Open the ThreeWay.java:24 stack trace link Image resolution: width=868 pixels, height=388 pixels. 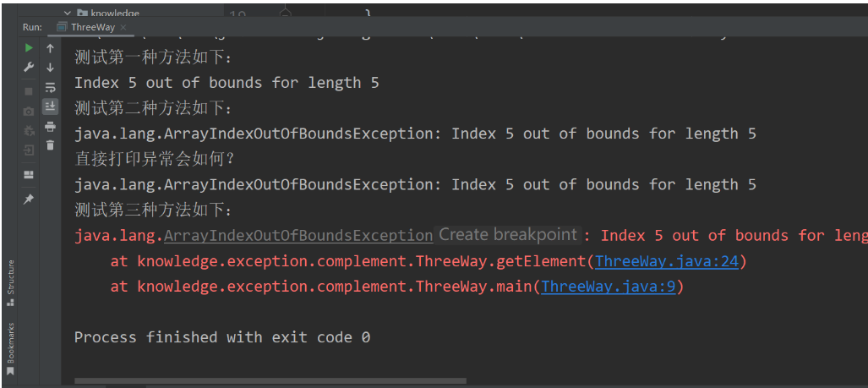pyautogui.click(x=667, y=261)
